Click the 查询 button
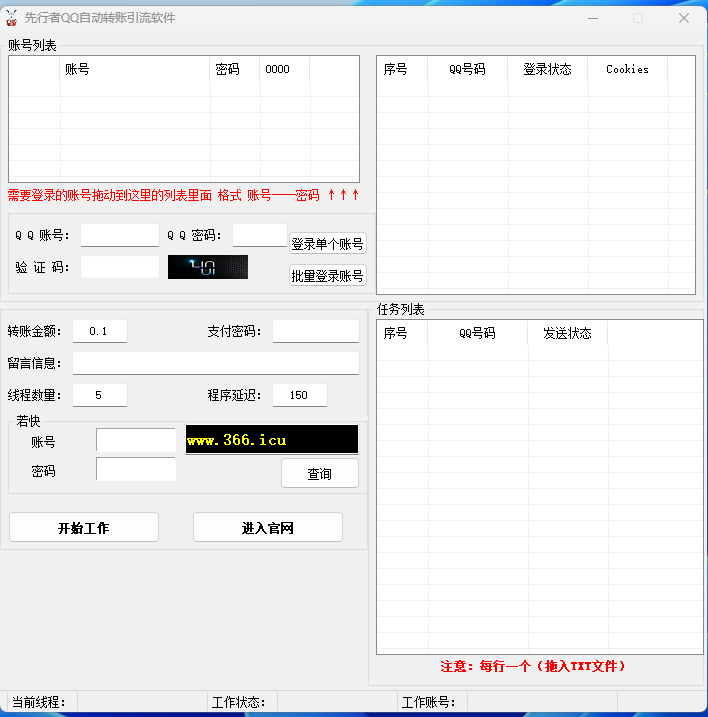This screenshot has width=708, height=717. click(319, 473)
